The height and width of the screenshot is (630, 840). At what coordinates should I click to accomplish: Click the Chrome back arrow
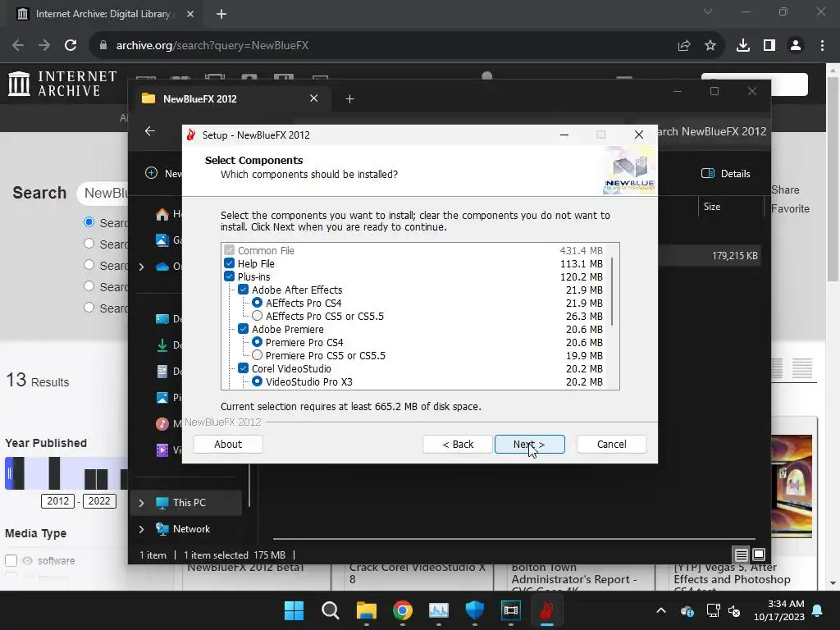point(18,46)
